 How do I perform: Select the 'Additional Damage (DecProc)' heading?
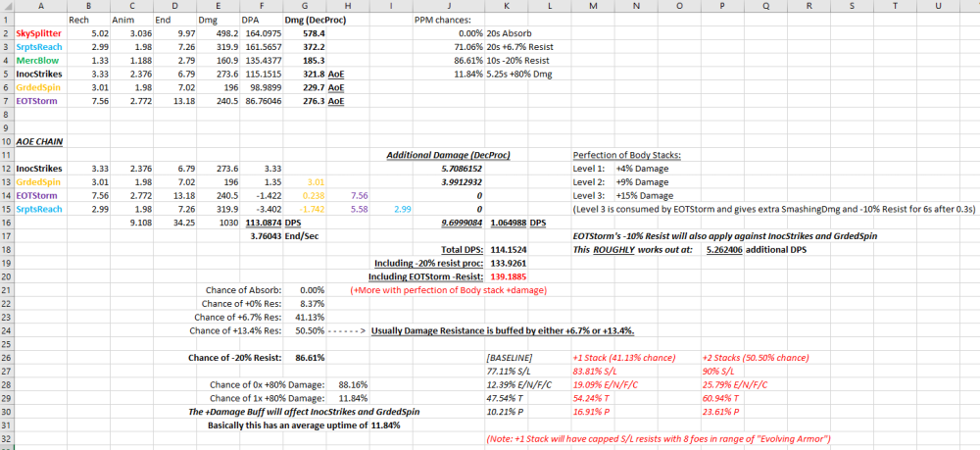click(x=447, y=155)
